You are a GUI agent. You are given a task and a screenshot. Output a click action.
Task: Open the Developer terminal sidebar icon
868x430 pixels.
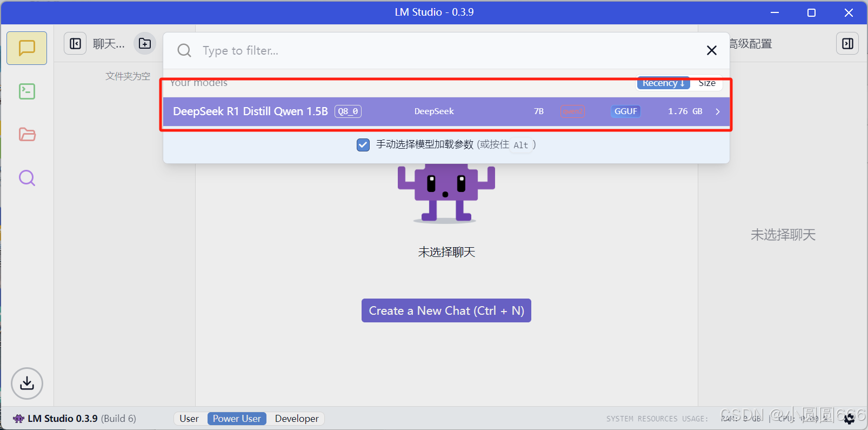coord(26,91)
